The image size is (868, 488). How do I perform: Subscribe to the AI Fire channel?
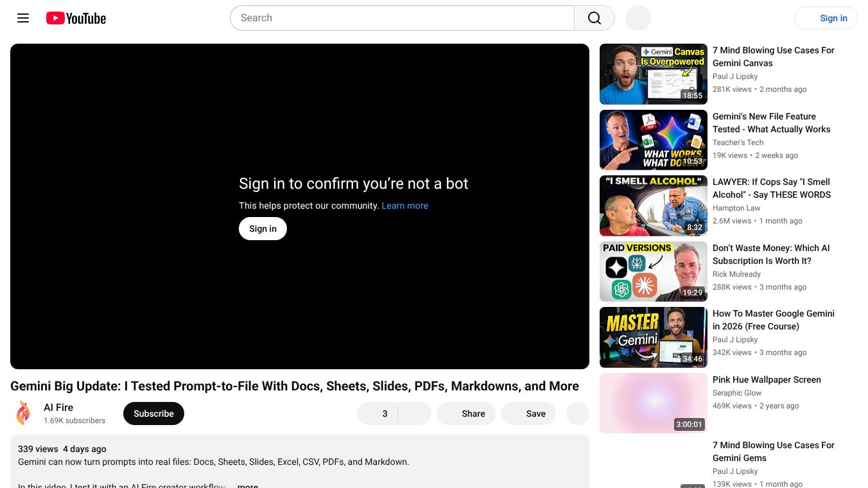(153, 414)
